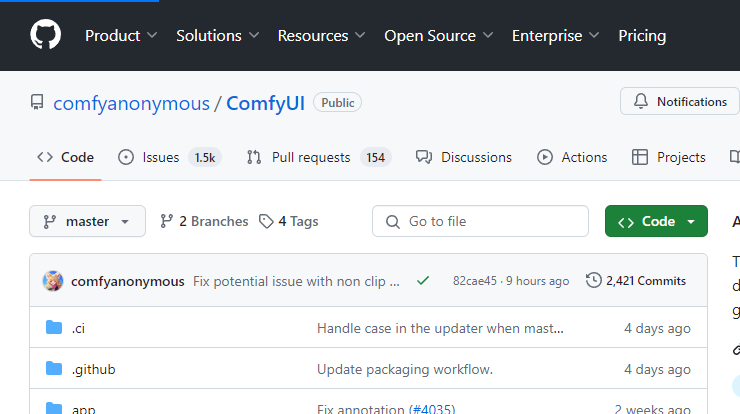
Task: Expand the Resources menu
Action: pyautogui.click(x=321, y=36)
